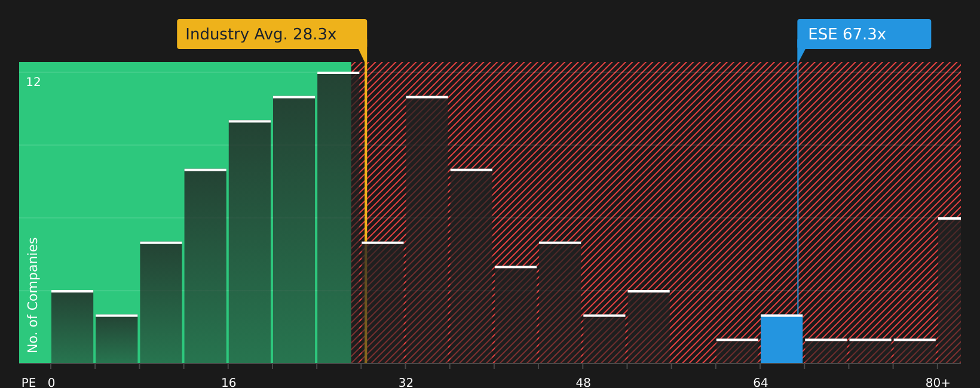The width and height of the screenshot is (980, 388).
Task: Select the blue ESE histogram bar
Action: (782, 339)
